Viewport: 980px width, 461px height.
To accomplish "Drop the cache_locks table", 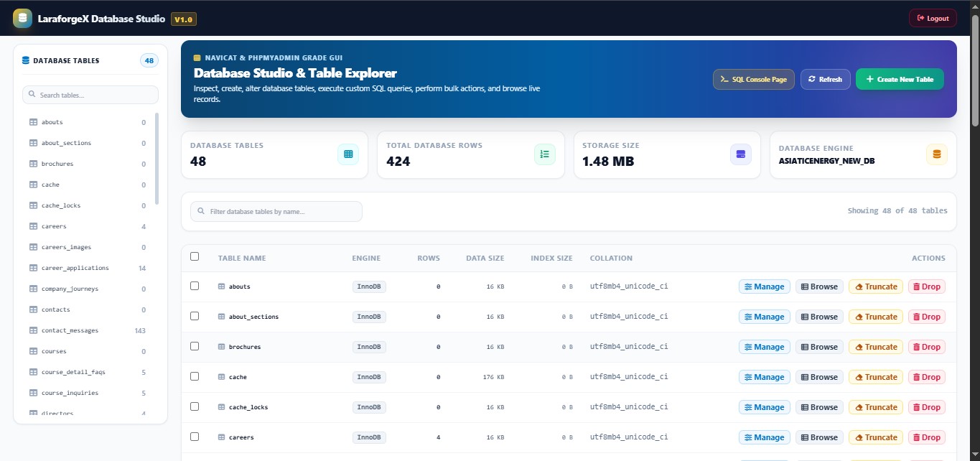I will click(926, 407).
